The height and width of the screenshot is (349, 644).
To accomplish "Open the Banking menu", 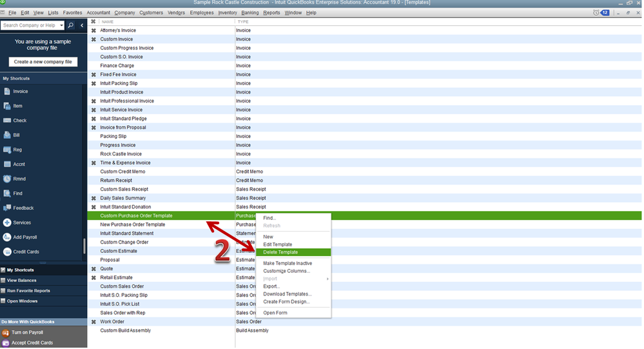I will tap(249, 13).
